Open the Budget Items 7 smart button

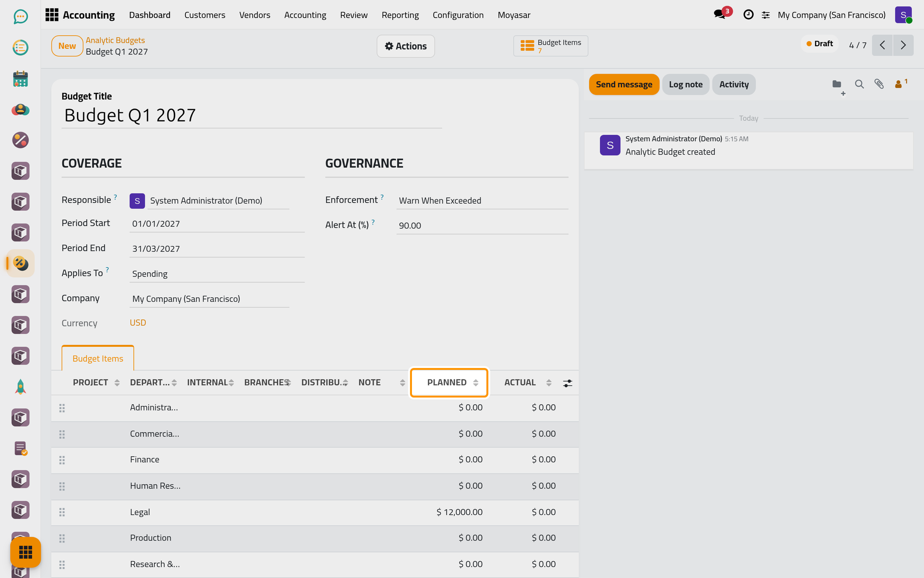tap(551, 46)
